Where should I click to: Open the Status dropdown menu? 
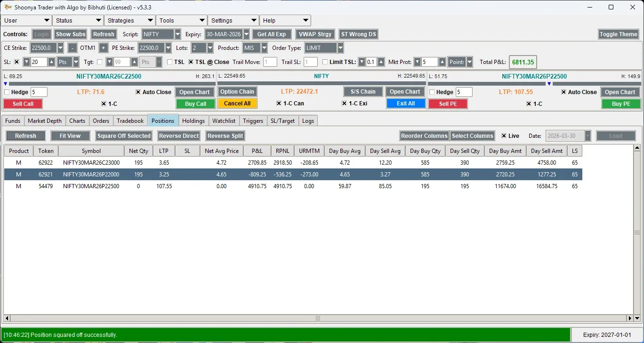(x=78, y=21)
